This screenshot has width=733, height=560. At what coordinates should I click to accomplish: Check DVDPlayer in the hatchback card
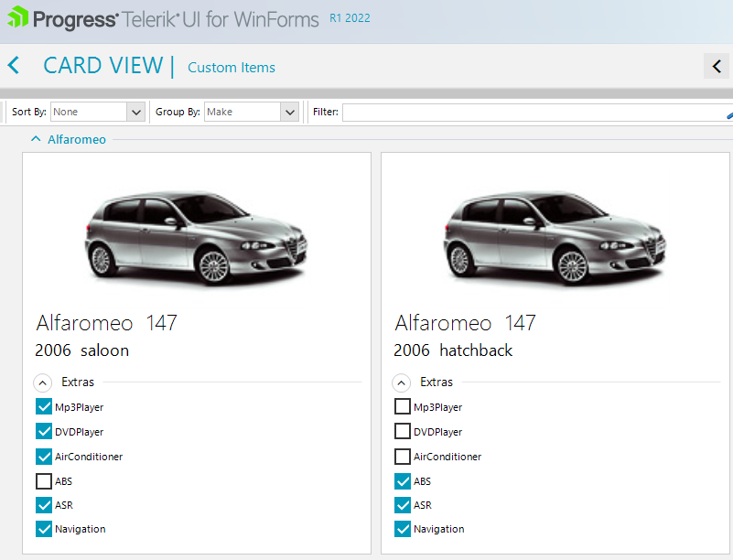click(x=403, y=431)
